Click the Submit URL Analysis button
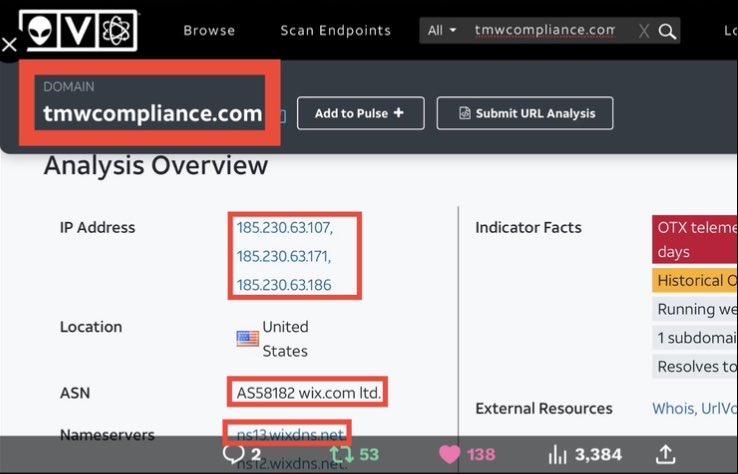Image resolution: width=738 pixels, height=474 pixels. tap(524, 113)
